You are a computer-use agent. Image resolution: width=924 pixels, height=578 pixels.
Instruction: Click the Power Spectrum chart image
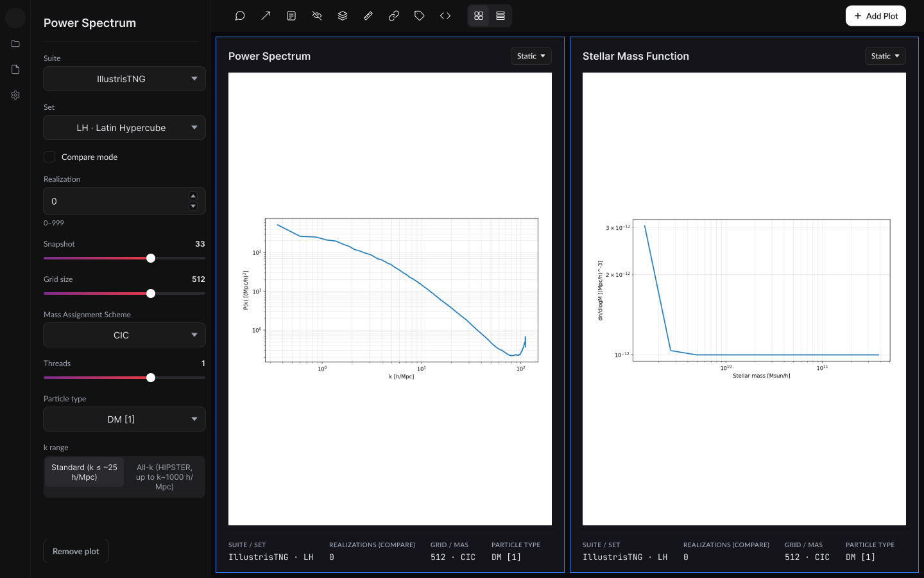coord(390,299)
